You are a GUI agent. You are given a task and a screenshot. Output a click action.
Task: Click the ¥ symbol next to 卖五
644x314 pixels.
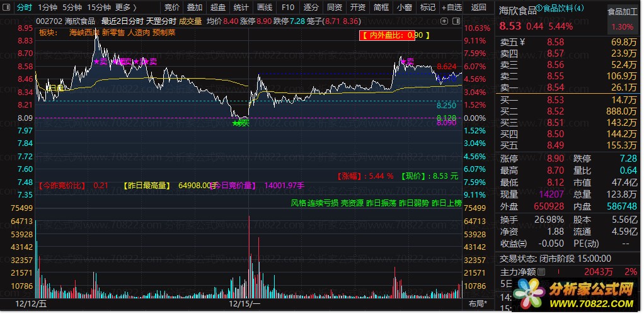pos(522,42)
